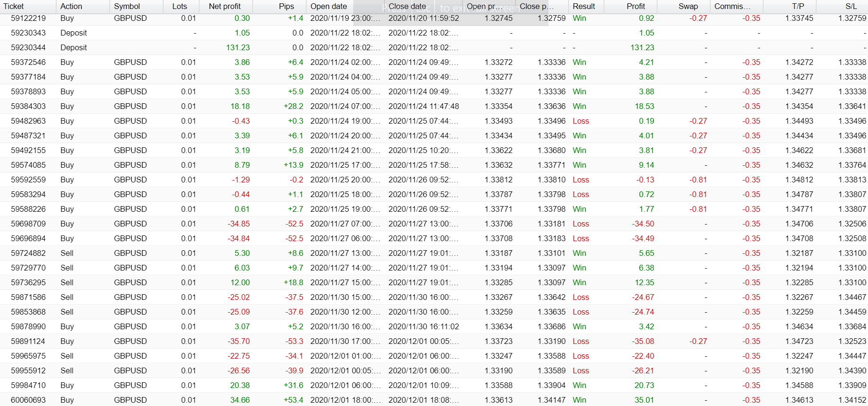Select ticket number 59871586

click(x=28, y=297)
